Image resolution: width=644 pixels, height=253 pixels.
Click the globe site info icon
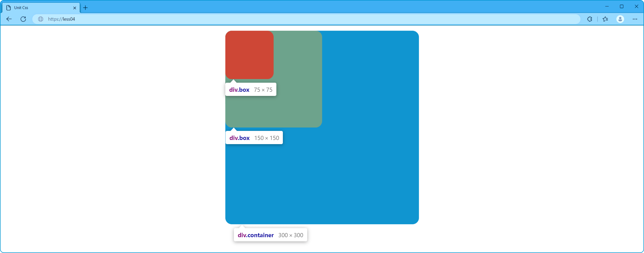[x=41, y=19]
